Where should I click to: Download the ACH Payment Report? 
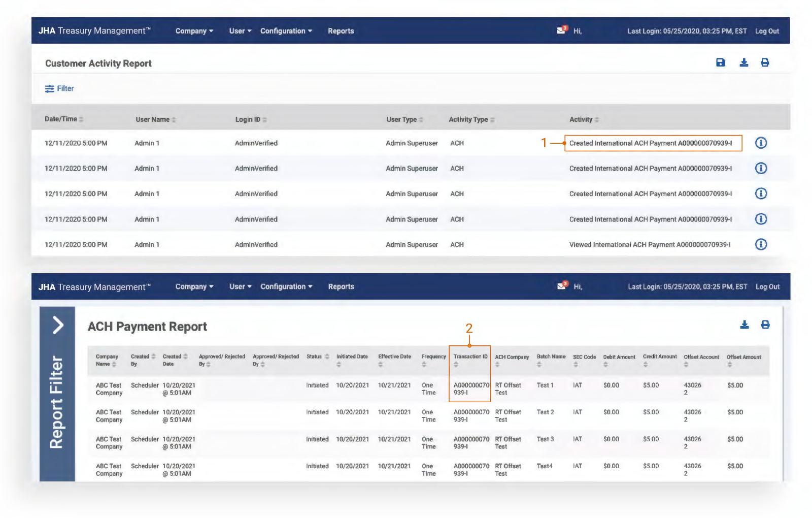tap(744, 325)
